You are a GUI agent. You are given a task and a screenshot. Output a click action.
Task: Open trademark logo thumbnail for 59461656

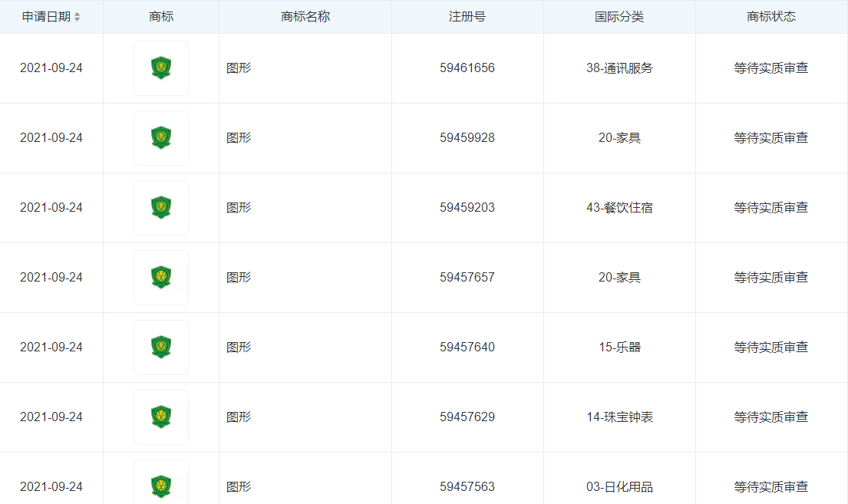(x=161, y=68)
